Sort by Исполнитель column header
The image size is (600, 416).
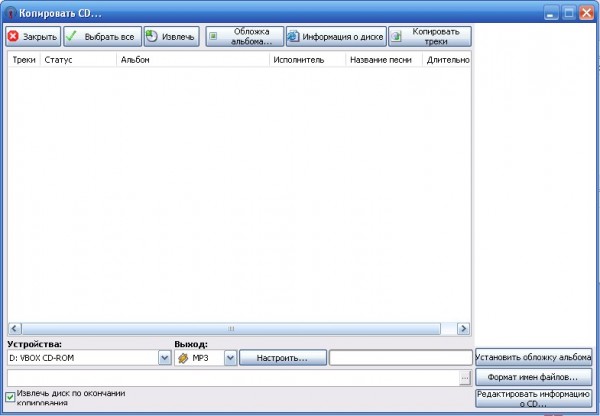click(307, 60)
